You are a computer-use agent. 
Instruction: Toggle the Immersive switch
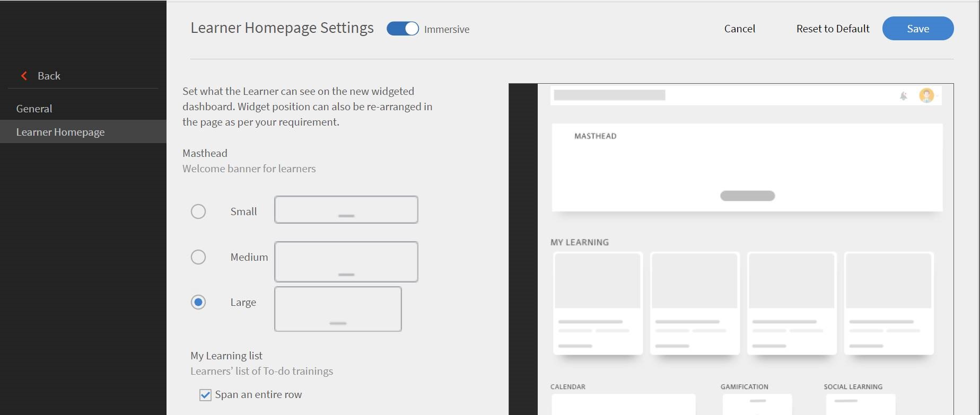[x=402, y=29]
